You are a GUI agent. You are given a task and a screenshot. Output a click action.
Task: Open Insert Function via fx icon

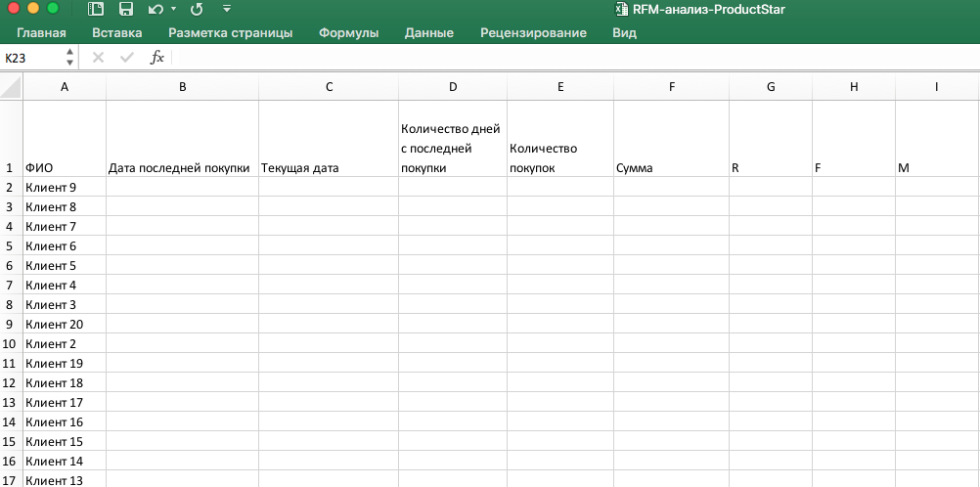coord(156,58)
